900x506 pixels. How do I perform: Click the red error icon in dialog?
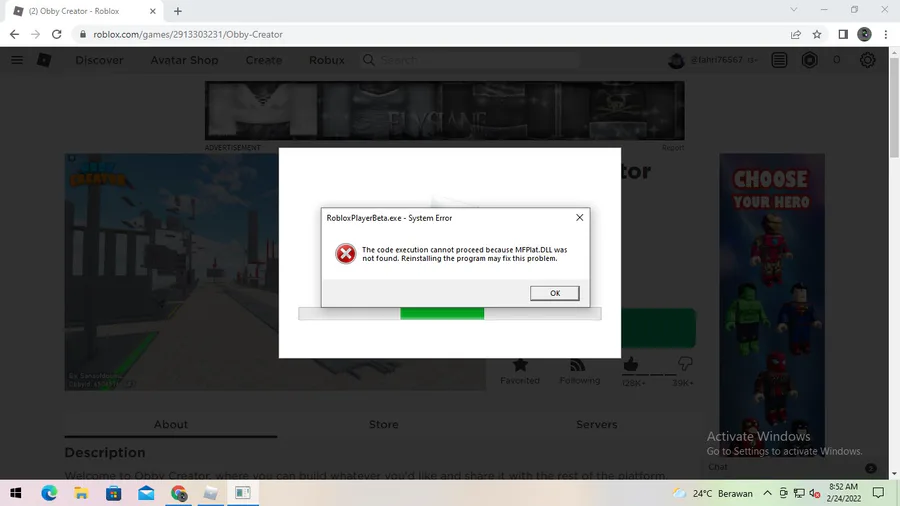coord(346,254)
